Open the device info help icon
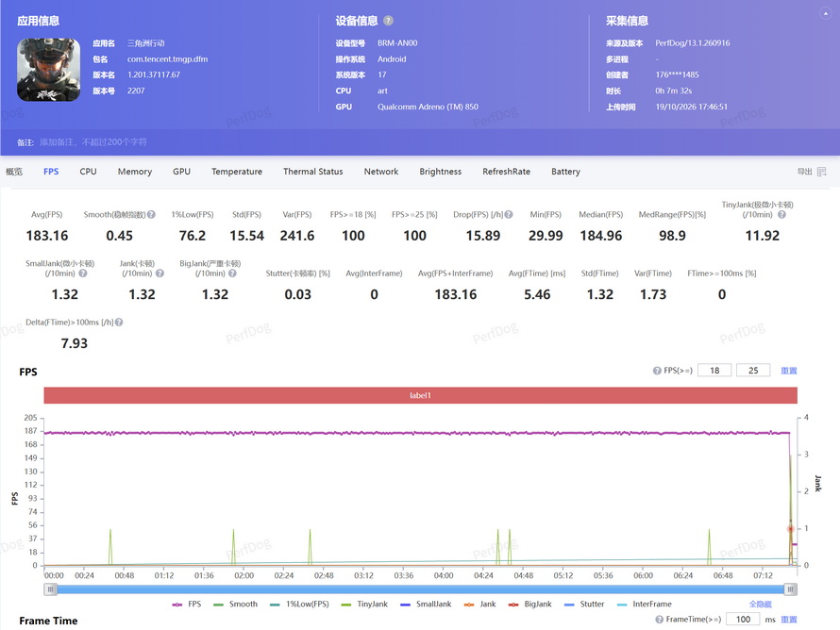 tap(389, 21)
